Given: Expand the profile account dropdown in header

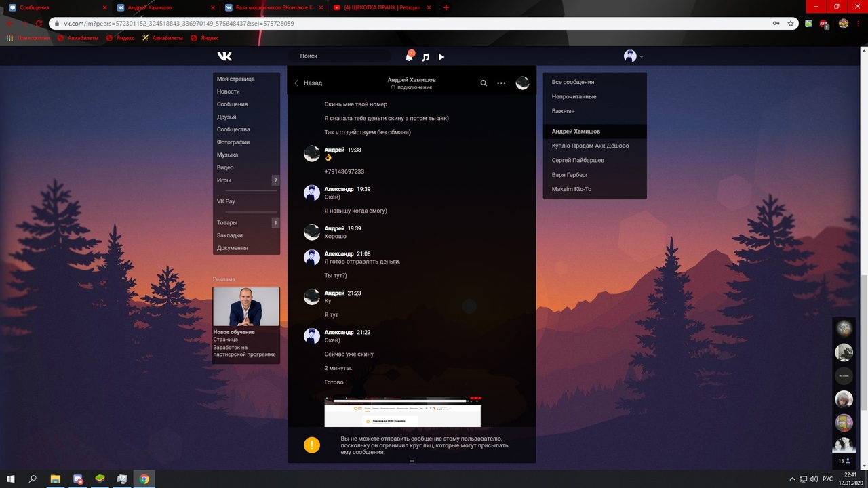Looking at the screenshot, I should point(634,56).
